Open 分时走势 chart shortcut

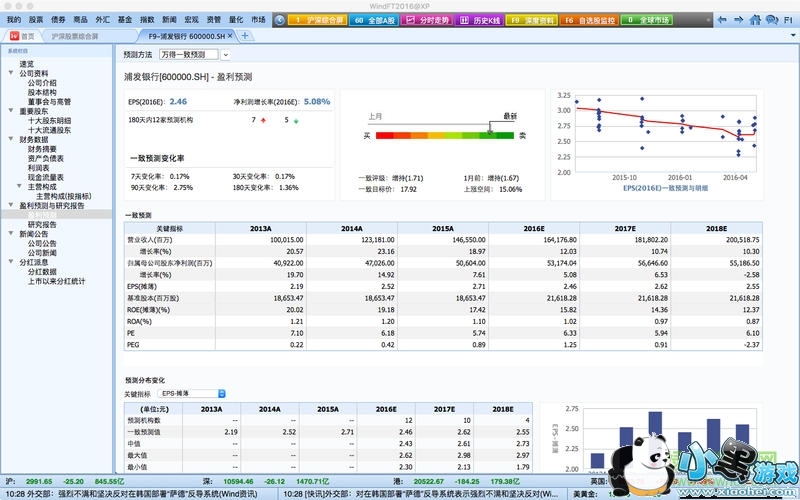[x=428, y=20]
